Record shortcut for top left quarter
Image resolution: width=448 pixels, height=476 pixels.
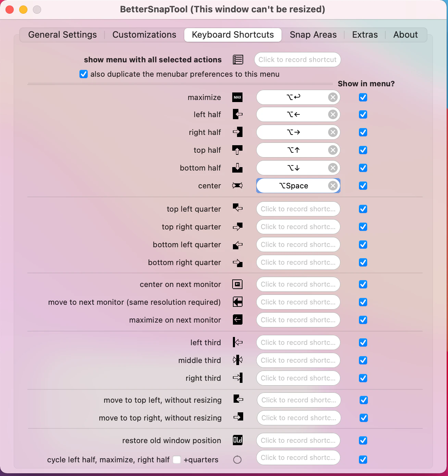(x=298, y=209)
